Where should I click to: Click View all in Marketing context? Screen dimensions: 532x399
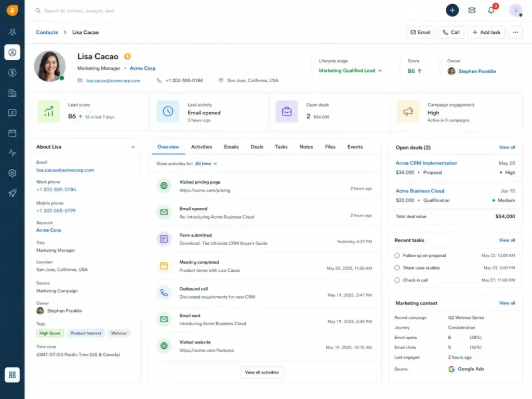coord(507,303)
